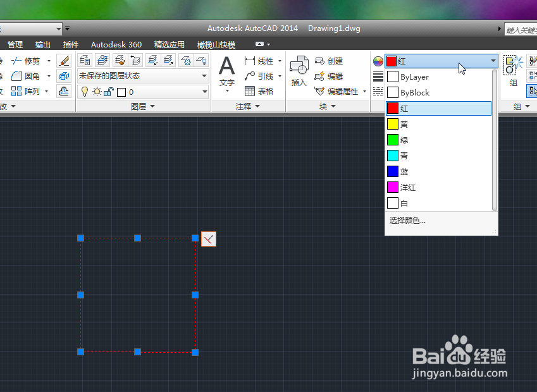This screenshot has width=537, height=392.
Task: Click the Group (组) tool icon
Action: click(513, 71)
